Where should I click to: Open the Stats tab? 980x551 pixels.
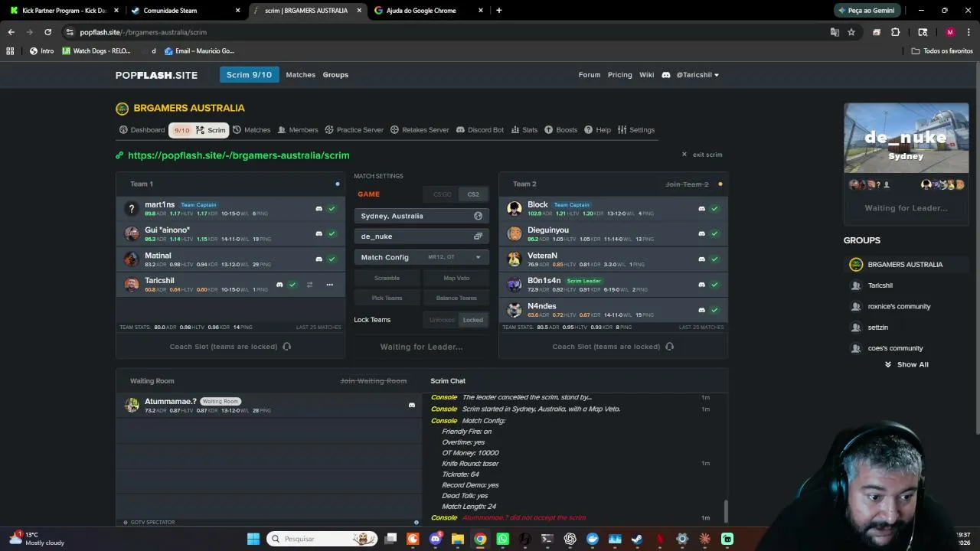(524, 130)
